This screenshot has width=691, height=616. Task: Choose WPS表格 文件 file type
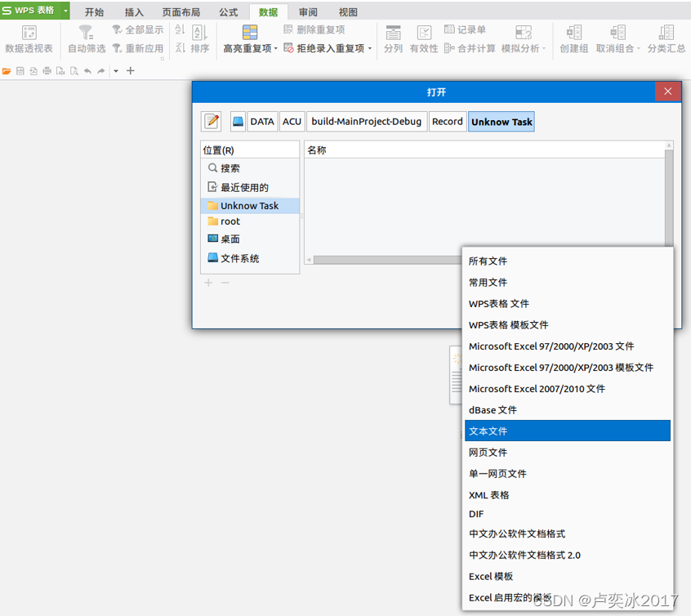(x=568, y=303)
